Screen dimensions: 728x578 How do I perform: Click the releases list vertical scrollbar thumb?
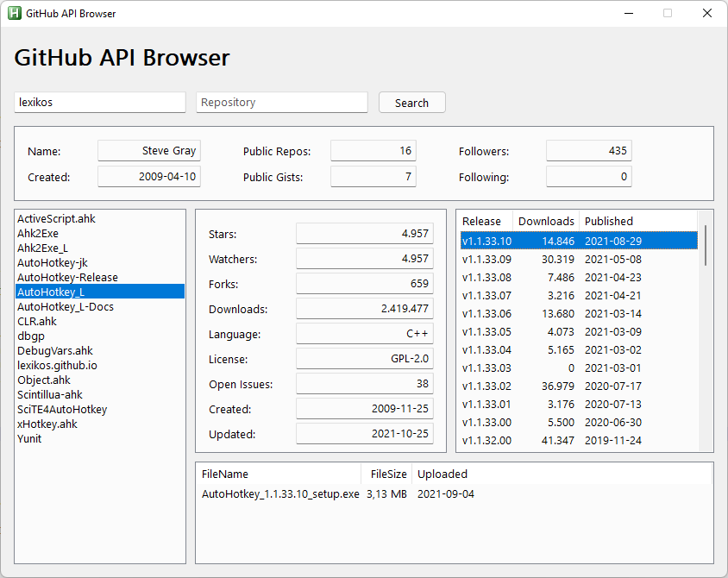point(706,245)
